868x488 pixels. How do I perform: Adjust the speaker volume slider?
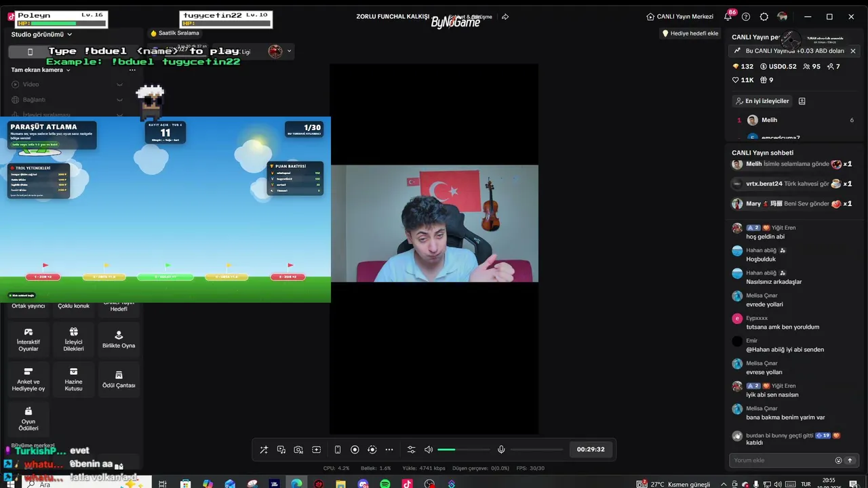(463, 449)
